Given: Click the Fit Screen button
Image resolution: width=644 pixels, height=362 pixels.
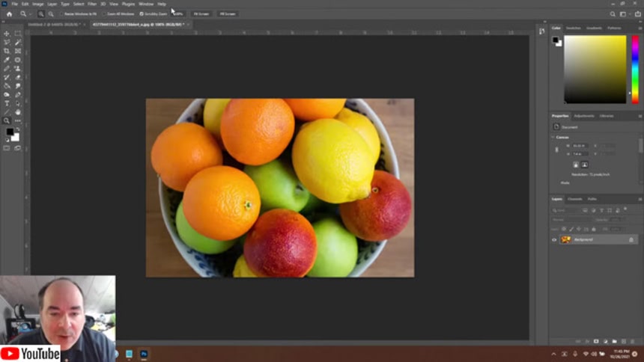Looking at the screenshot, I should pyautogui.click(x=201, y=13).
